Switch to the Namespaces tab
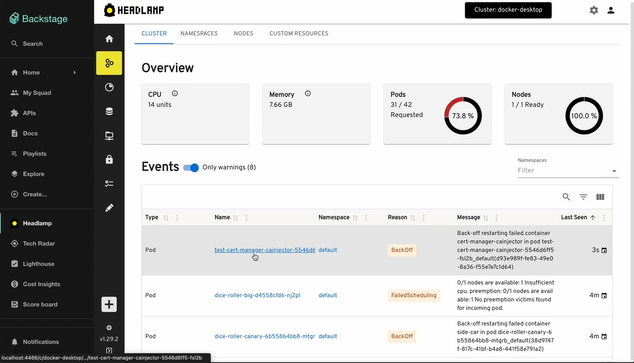 (x=199, y=34)
